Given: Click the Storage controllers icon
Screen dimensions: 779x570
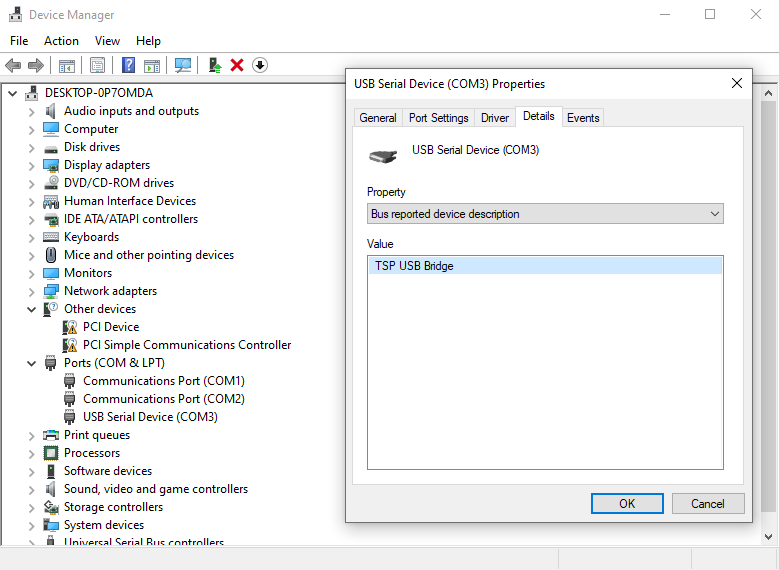Looking at the screenshot, I should (51, 507).
